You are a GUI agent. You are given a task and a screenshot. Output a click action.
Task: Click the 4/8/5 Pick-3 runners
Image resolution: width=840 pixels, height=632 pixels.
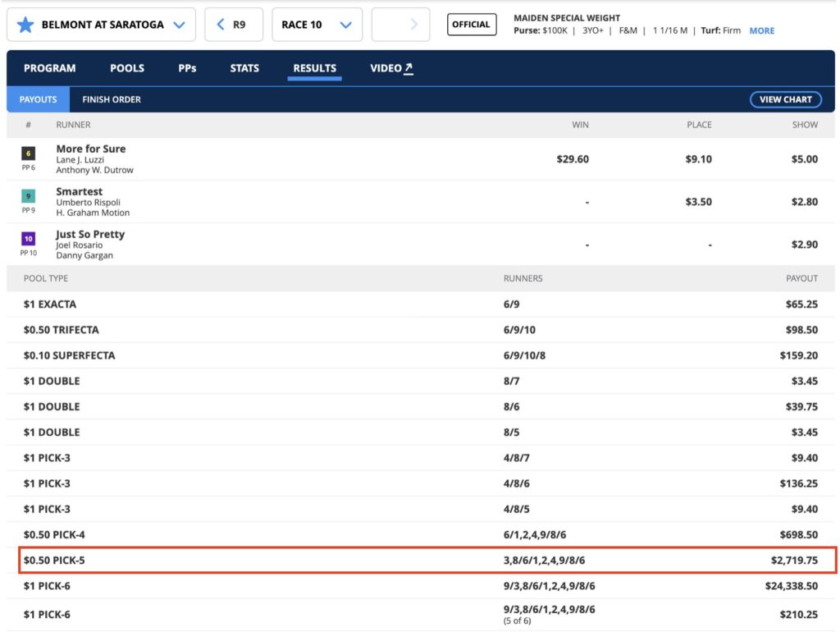[517, 509]
